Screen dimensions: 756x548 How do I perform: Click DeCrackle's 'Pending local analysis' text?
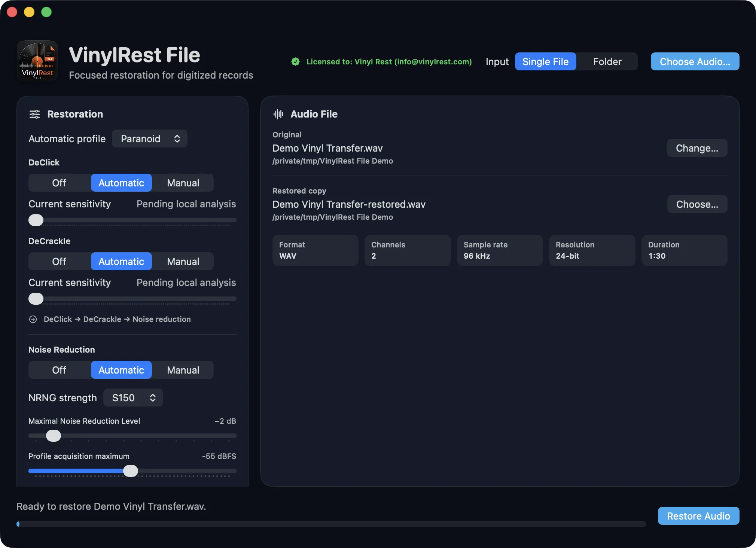(x=186, y=283)
